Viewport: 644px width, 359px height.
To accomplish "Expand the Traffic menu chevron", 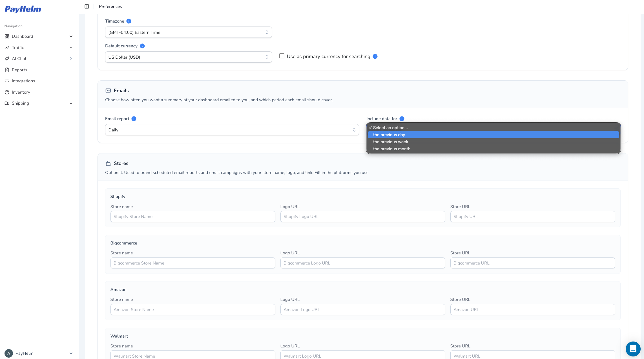I will [x=71, y=48].
